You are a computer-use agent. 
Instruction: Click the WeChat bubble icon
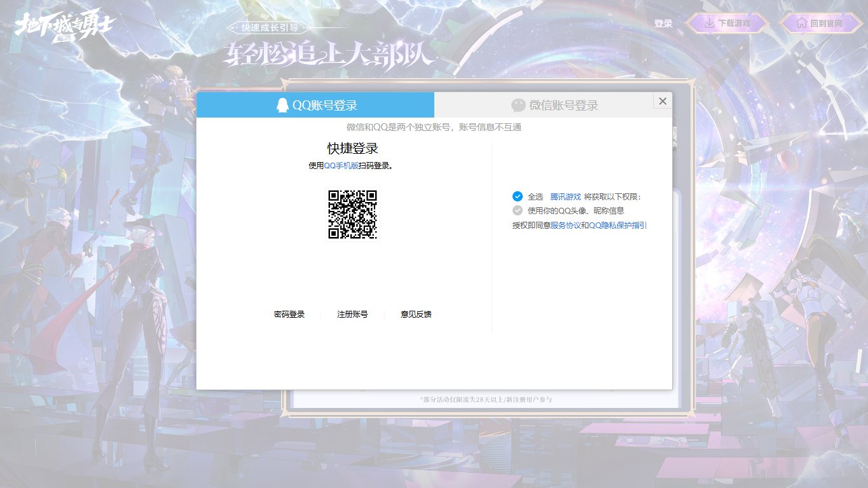pos(519,105)
